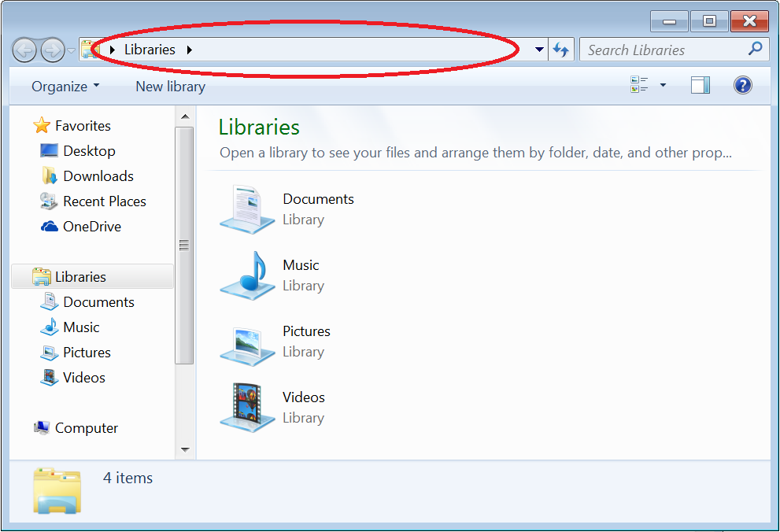
Task: Click the navigation pane scrollbar down arrow
Action: point(185,450)
